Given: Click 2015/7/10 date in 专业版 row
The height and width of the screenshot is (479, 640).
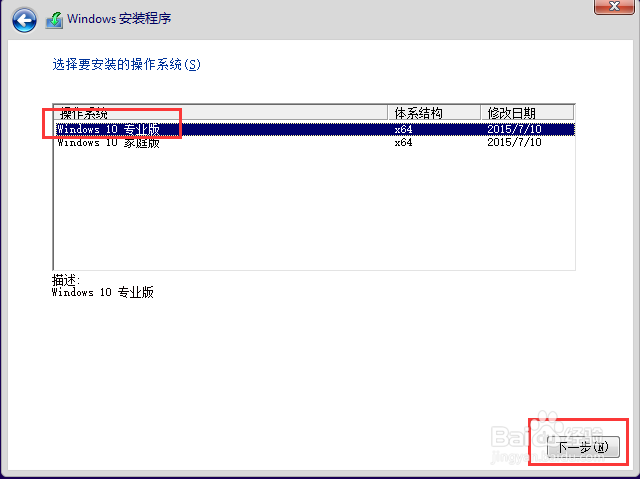Looking at the screenshot, I should click(x=514, y=129).
